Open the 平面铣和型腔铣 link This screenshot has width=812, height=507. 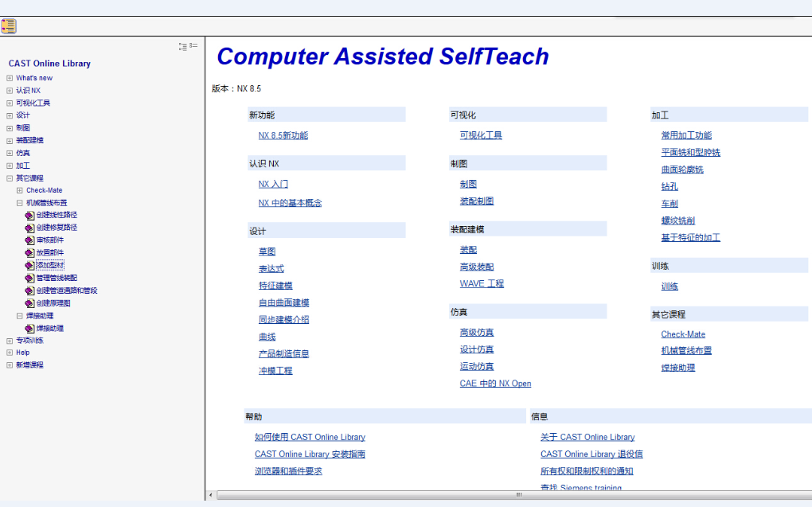tap(691, 153)
